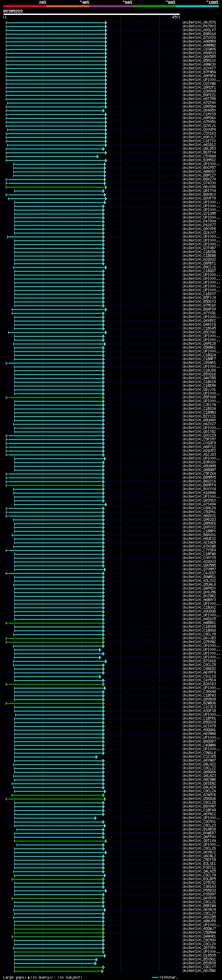This screenshot has height=980, width=222.
Task: Select hit label UniRef100_B3RU20
Action: (x=199, y=462)
